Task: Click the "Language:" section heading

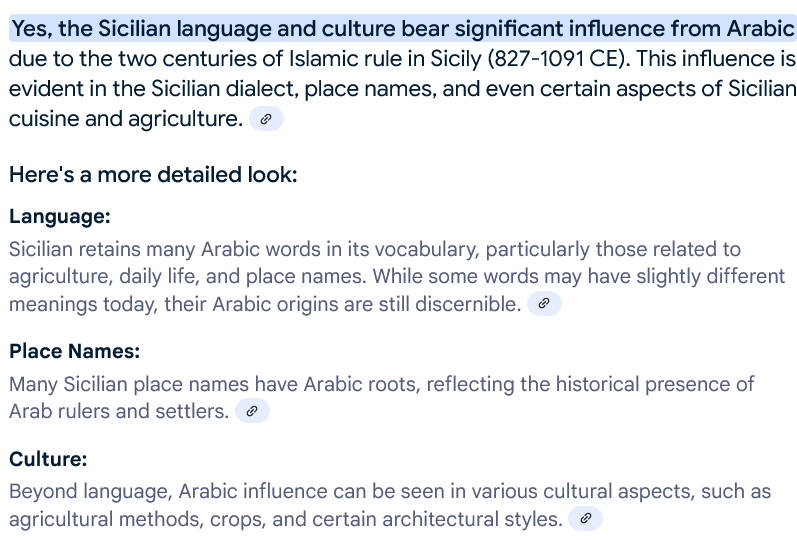Action: click(x=60, y=216)
